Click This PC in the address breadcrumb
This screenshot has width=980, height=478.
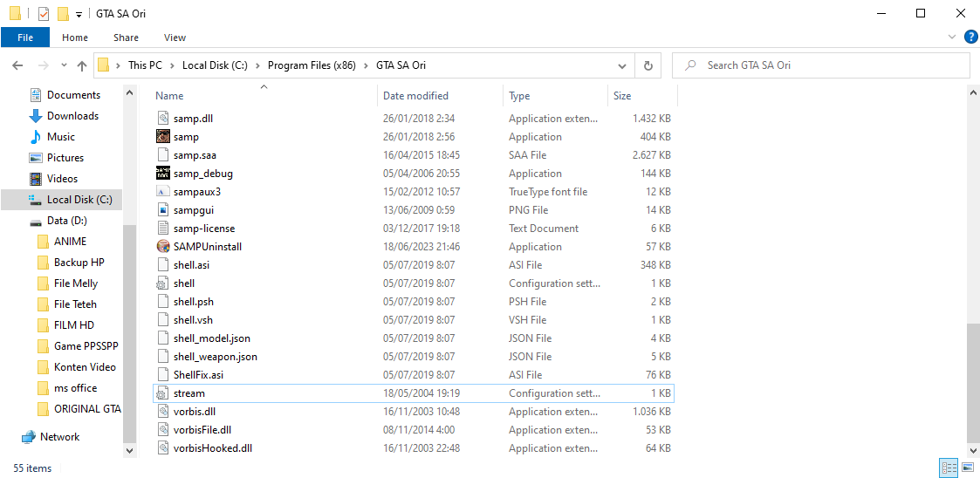pos(145,65)
